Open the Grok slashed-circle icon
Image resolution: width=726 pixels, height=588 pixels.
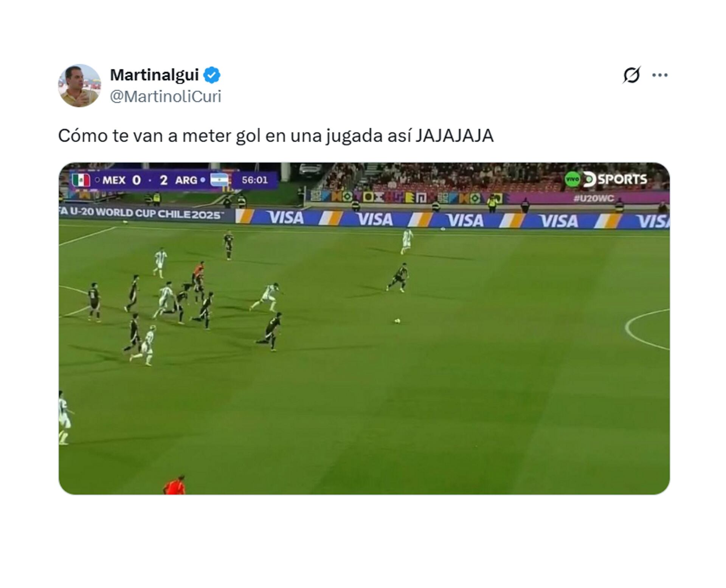pos(631,75)
